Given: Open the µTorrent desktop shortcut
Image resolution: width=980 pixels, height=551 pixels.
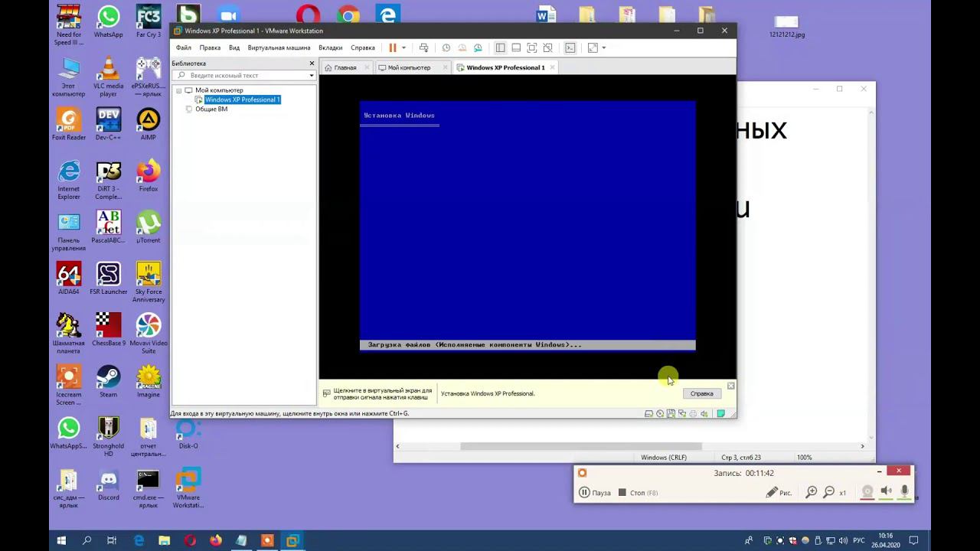Looking at the screenshot, I should (149, 227).
